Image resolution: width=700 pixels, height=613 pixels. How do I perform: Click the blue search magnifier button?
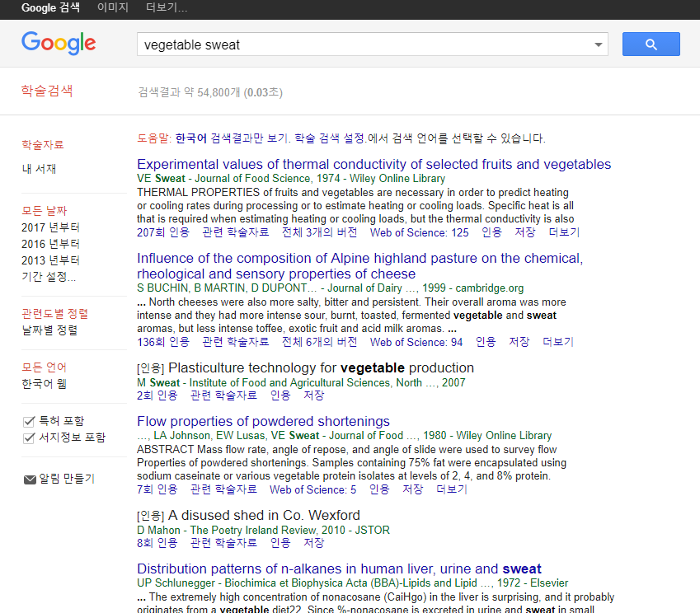[651, 44]
